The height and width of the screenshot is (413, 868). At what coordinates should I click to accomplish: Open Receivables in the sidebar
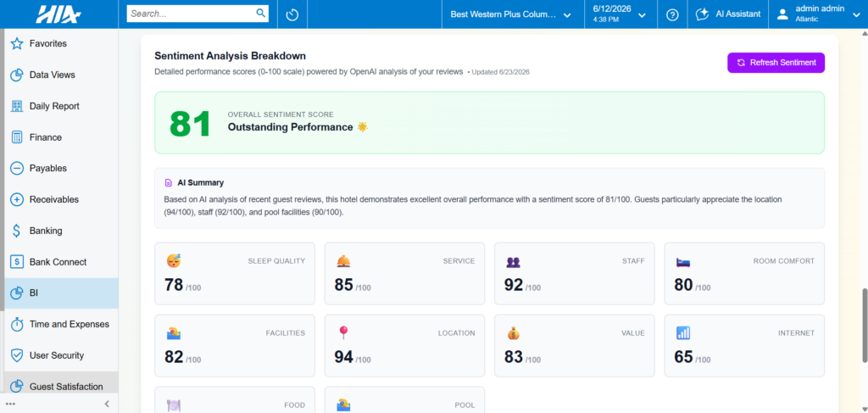61,199
